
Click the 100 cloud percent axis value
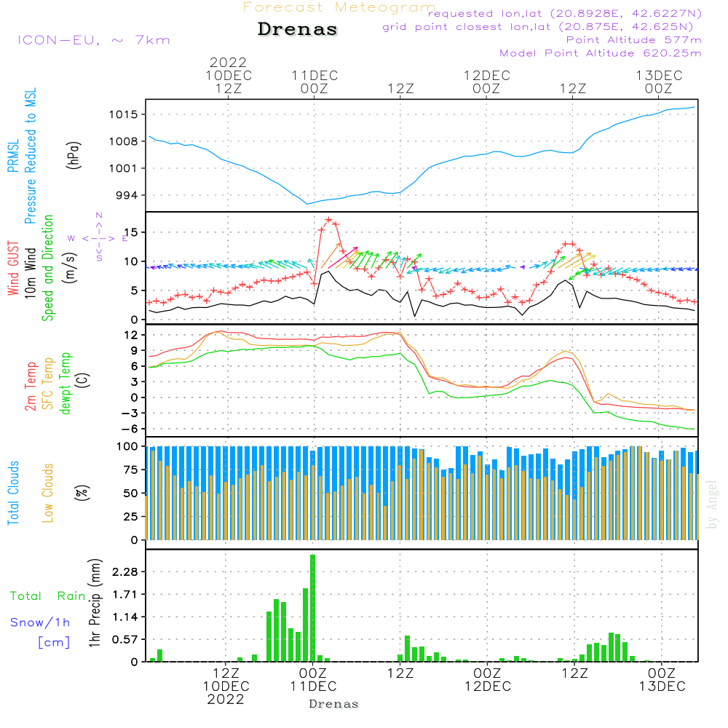tap(127, 447)
